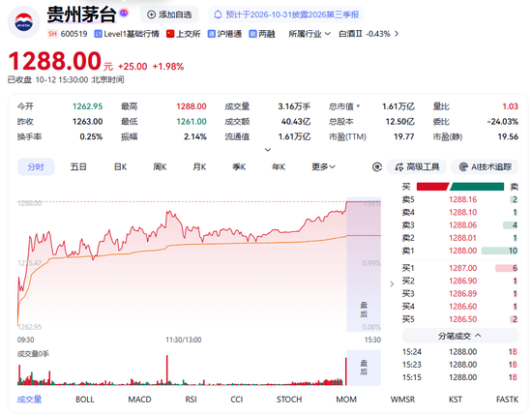The image size is (532, 415).
Task: Open AI技术追踪 feature
Action: (x=485, y=167)
